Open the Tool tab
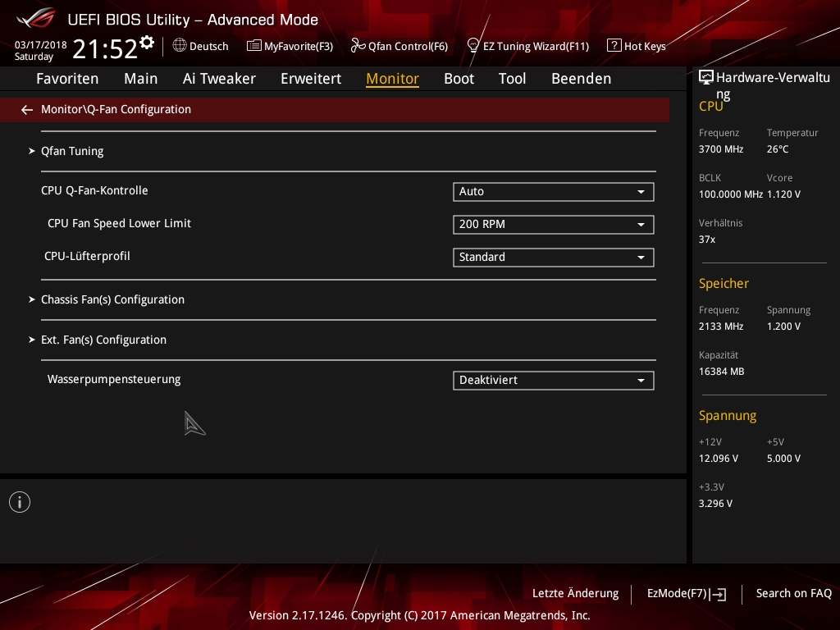 512,79
